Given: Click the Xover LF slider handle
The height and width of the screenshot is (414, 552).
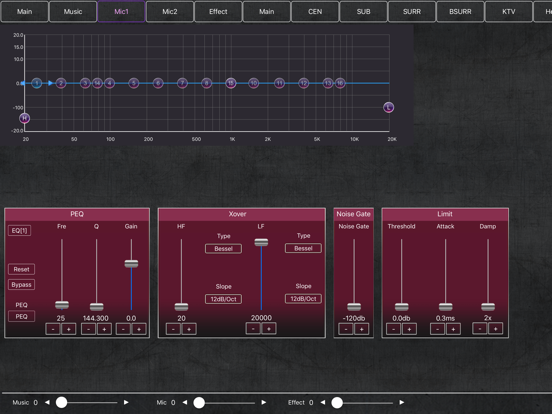Looking at the screenshot, I should point(261,242).
